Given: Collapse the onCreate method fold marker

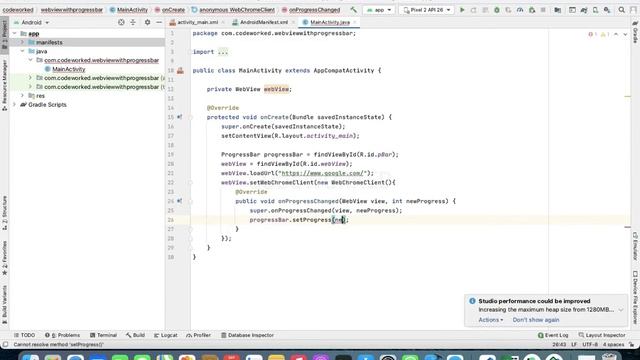Looking at the screenshot, I should click(190, 117).
